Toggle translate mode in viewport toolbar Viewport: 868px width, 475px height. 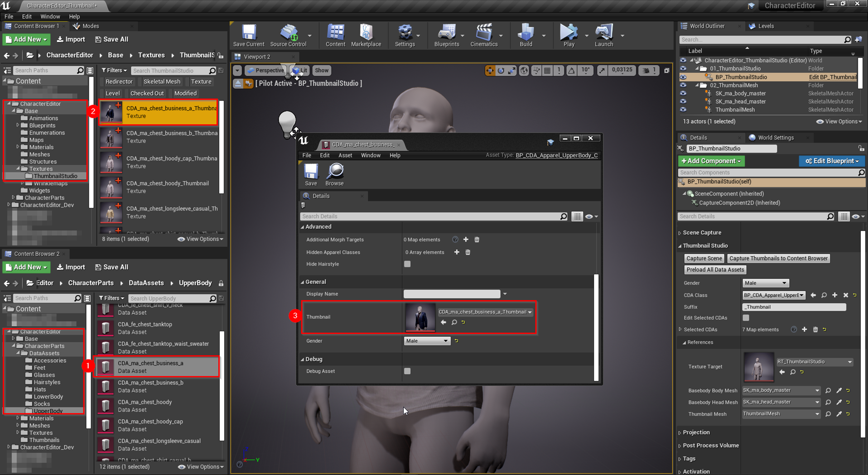[x=490, y=70]
